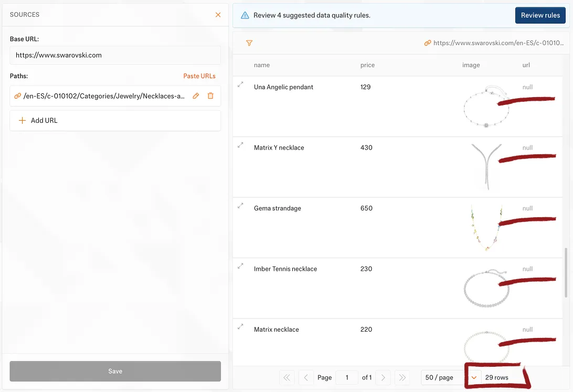Go to the first page
The height and width of the screenshot is (392, 573).
[x=286, y=377]
